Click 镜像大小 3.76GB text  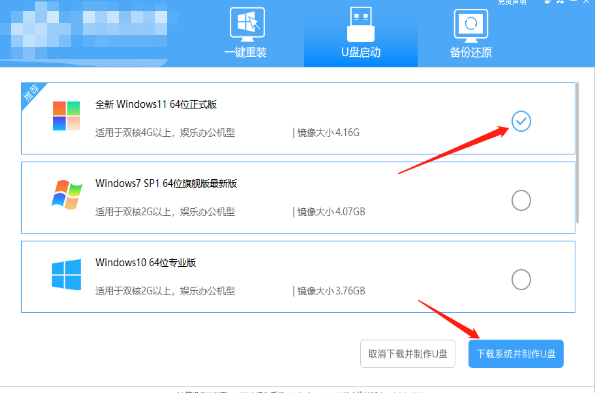click(x=331, y=291)
